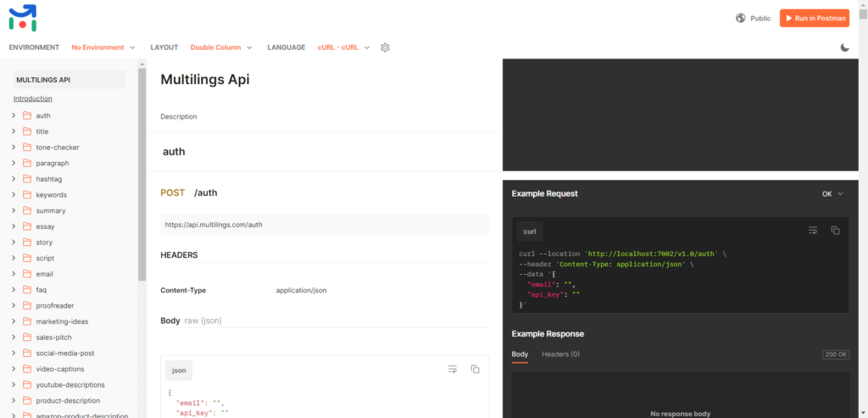Screen dimensions: 868x418
Task: Click the Example Request heading
Action: click(545, 194)
